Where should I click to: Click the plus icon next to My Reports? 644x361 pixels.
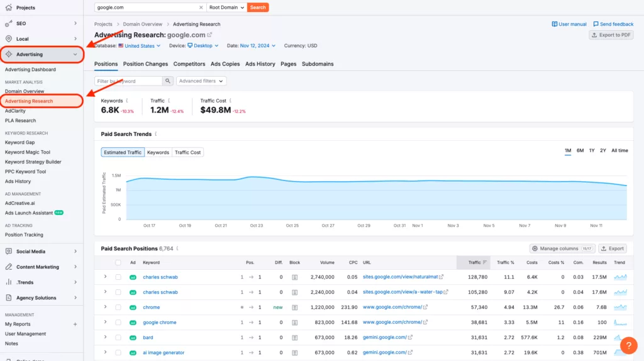(75, 324)
